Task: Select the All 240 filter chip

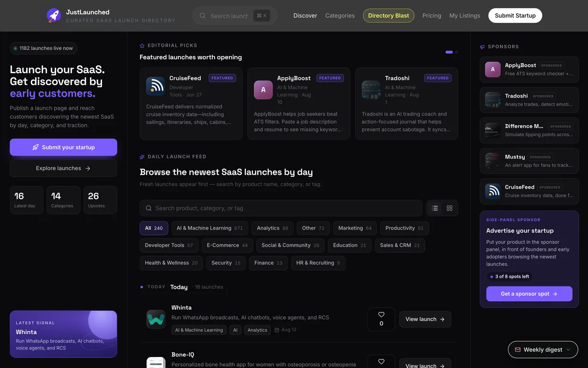Action: (154, 228)
